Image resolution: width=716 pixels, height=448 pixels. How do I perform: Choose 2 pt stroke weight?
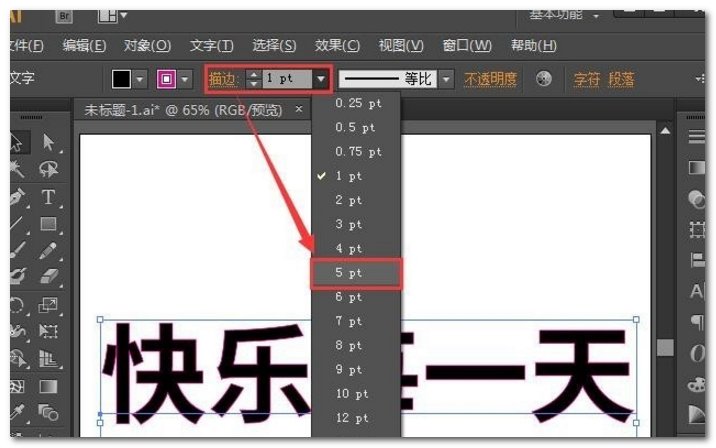point(356,200)
